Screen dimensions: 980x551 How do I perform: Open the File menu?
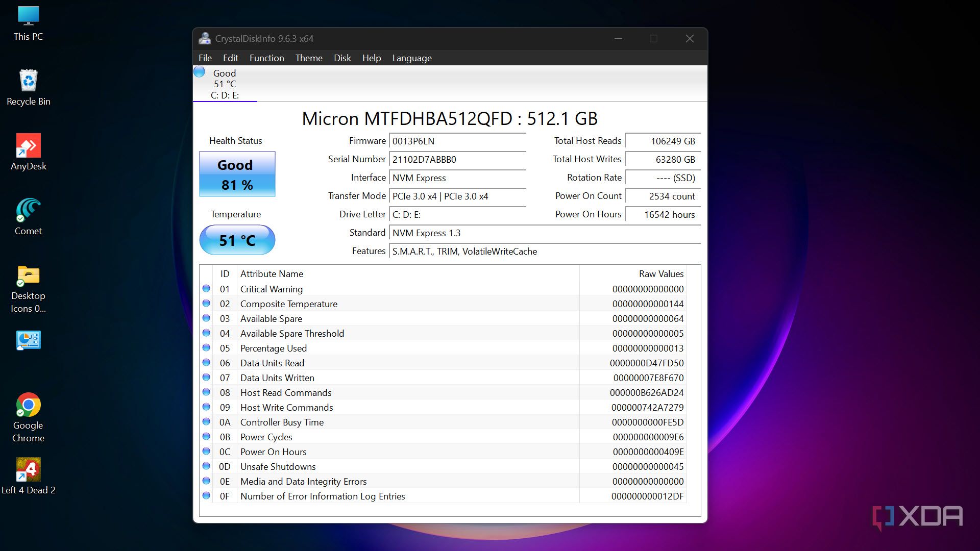click(205, 58)
